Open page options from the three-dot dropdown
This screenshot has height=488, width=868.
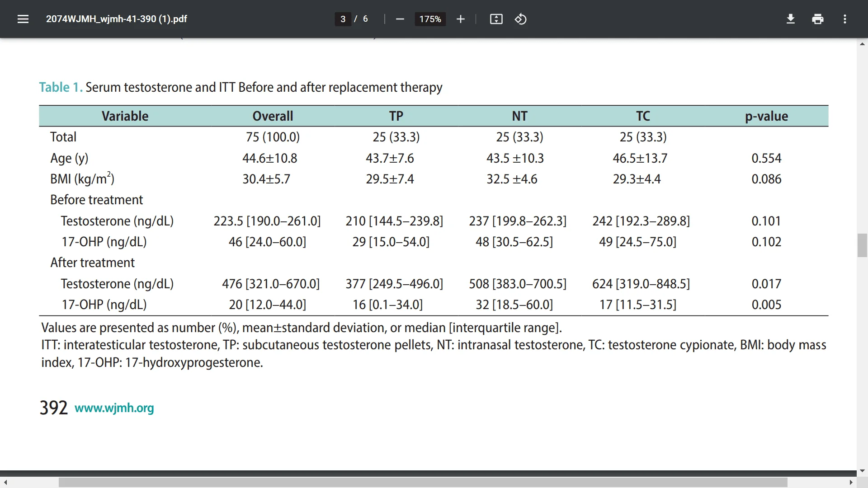845,19
